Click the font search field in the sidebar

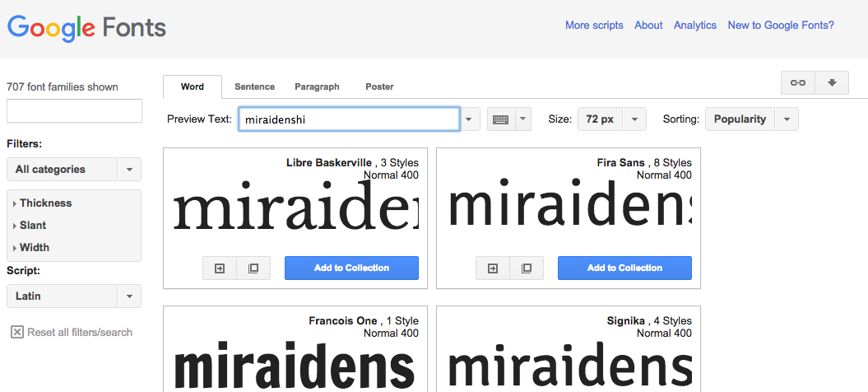74,111
